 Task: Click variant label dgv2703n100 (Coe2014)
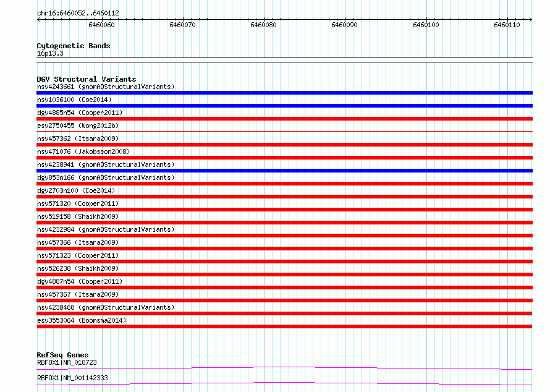click(76, 190)
